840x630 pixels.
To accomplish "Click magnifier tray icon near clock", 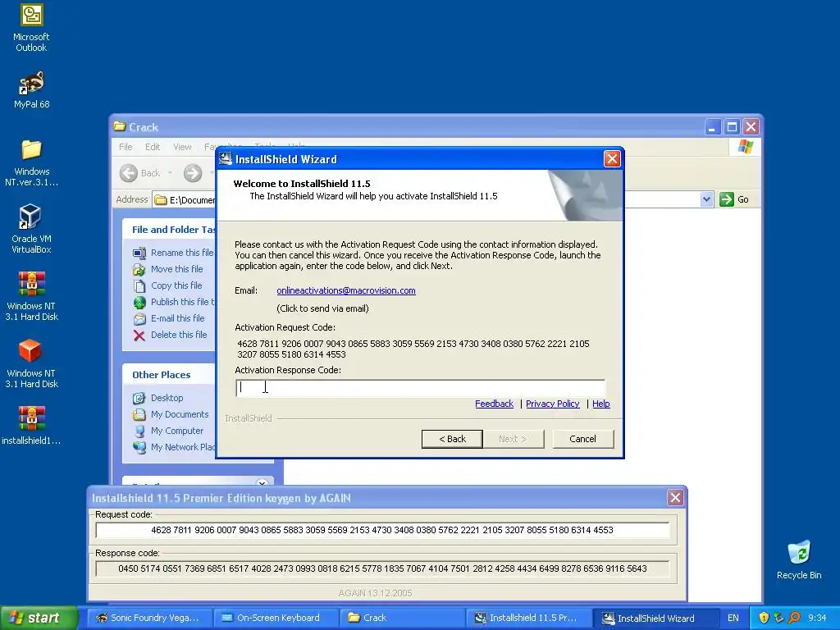I will (x=793, y=618).
